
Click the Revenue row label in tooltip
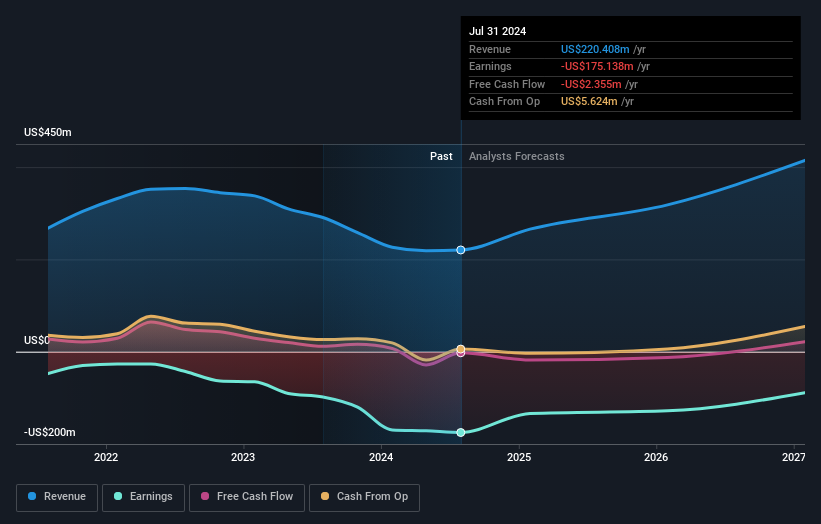[490, 49]
